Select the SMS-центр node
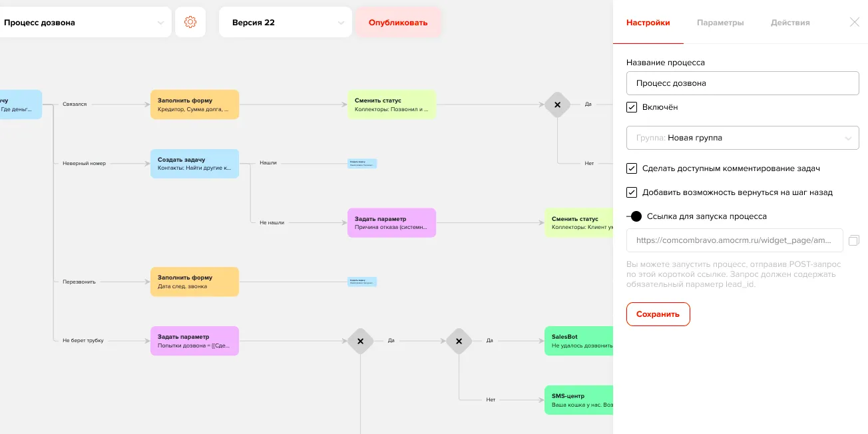Screen dimensions: 868x434 tap(578, 400)
